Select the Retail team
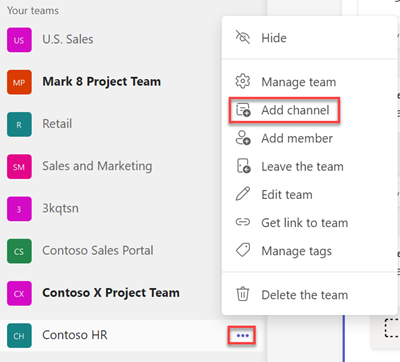 pos(57,124)
